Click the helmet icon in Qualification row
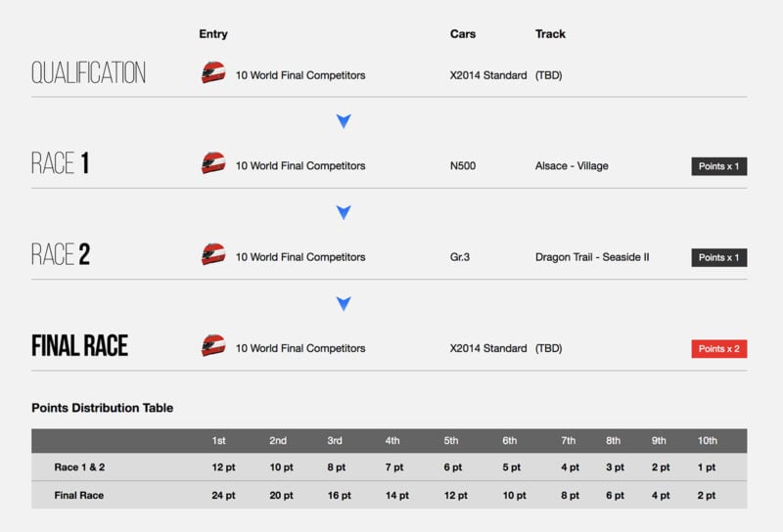 pyautogui.click(x=213, y=73)
